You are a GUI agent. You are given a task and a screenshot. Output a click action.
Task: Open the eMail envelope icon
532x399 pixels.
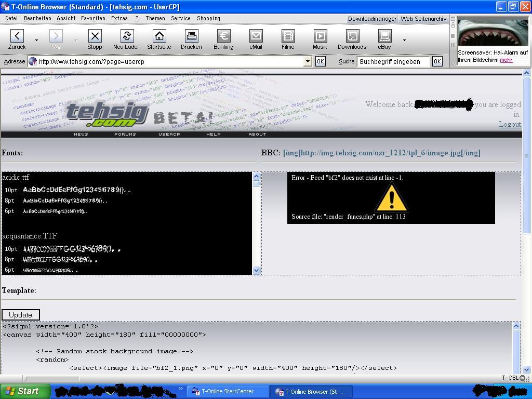(256, 36)
